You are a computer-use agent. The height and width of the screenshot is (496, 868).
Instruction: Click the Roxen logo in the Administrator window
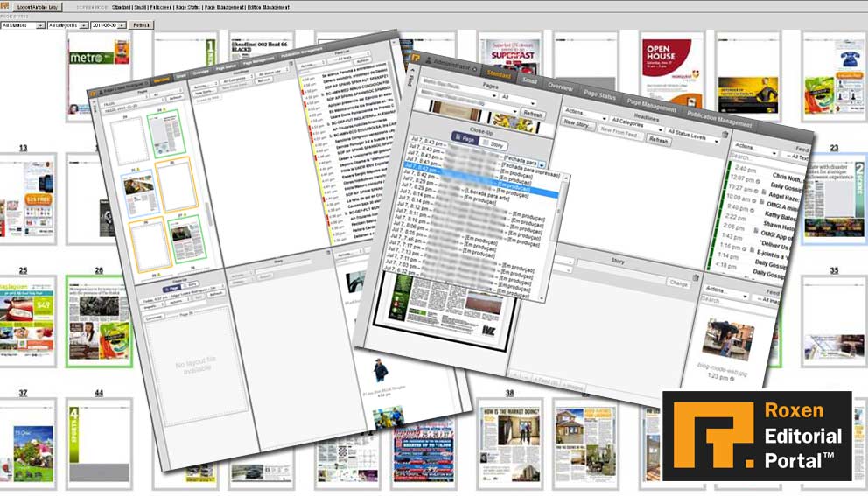click(415, 58)
